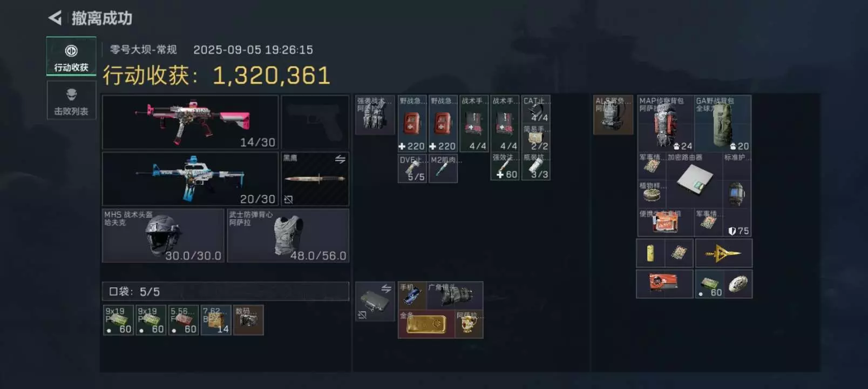Select the GA野战背包 green backpack item
Viewport: 868px width, 389px height.
tap(722, 123)
